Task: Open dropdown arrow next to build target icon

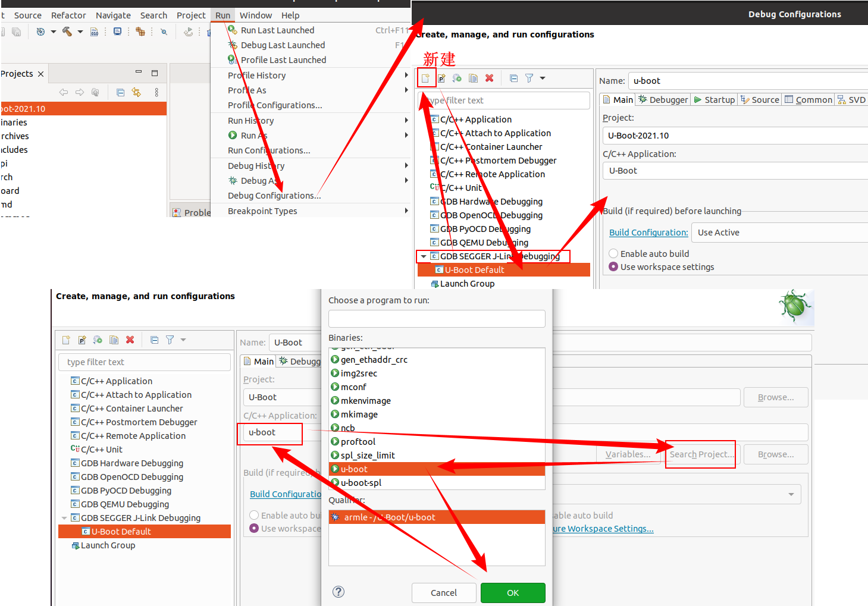Action: pyautogui.click(x=53, y=32)
